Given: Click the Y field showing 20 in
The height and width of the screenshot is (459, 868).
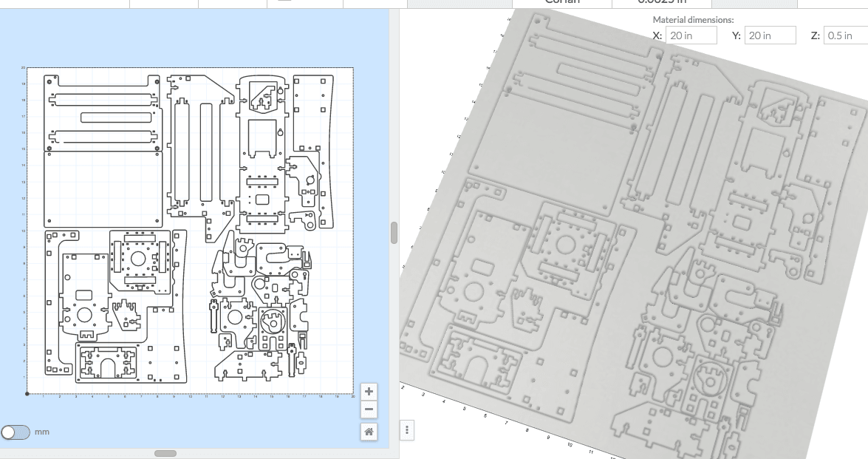Looking at the screenshot, I should coord(770,34).
